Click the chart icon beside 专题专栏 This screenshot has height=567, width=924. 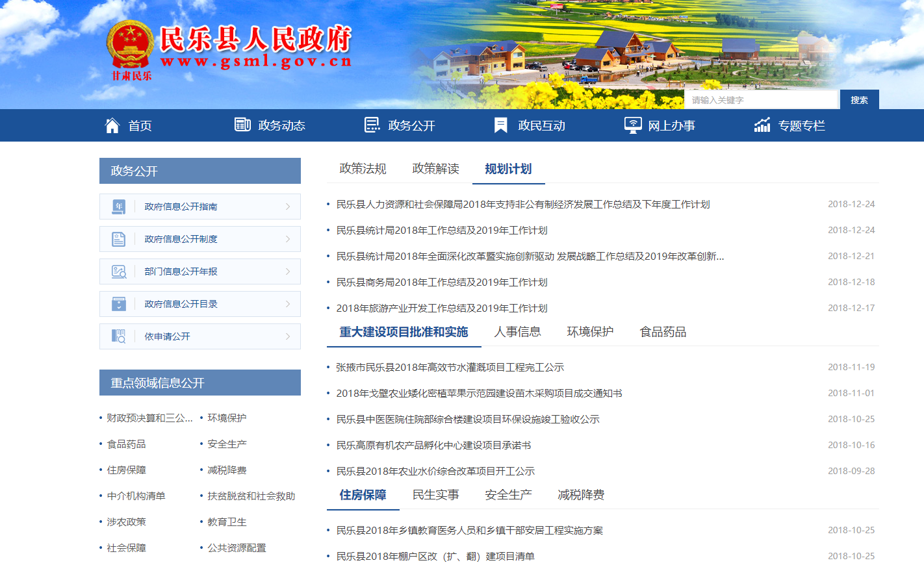[x=762, y=125]
